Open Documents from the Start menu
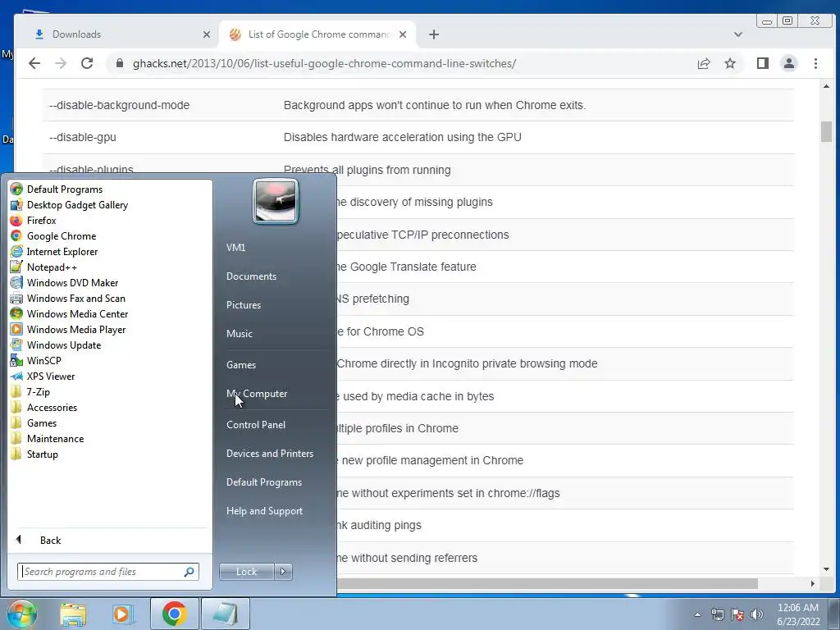Screen dimensions: 840x630 coord(251,276)
